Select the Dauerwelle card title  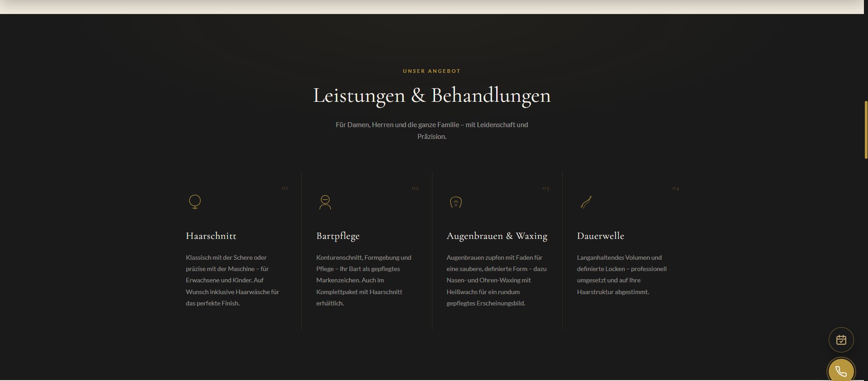(600, 236)
